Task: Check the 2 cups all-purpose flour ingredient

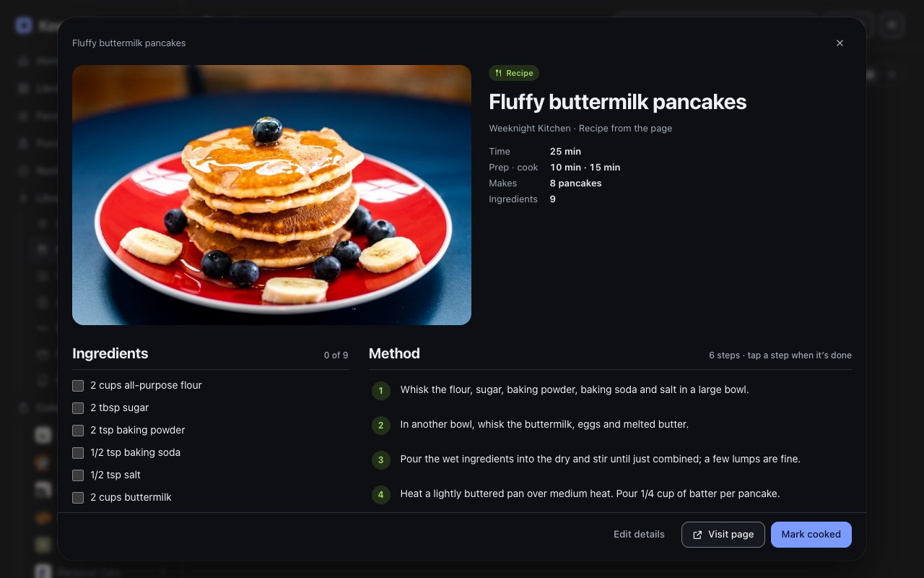Action: click(78, 386)
